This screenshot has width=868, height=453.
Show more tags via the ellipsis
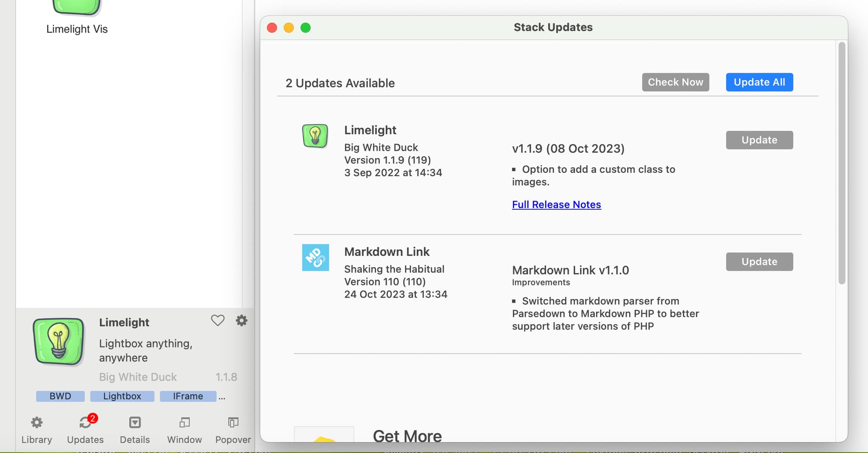click(x=222, y=397)
